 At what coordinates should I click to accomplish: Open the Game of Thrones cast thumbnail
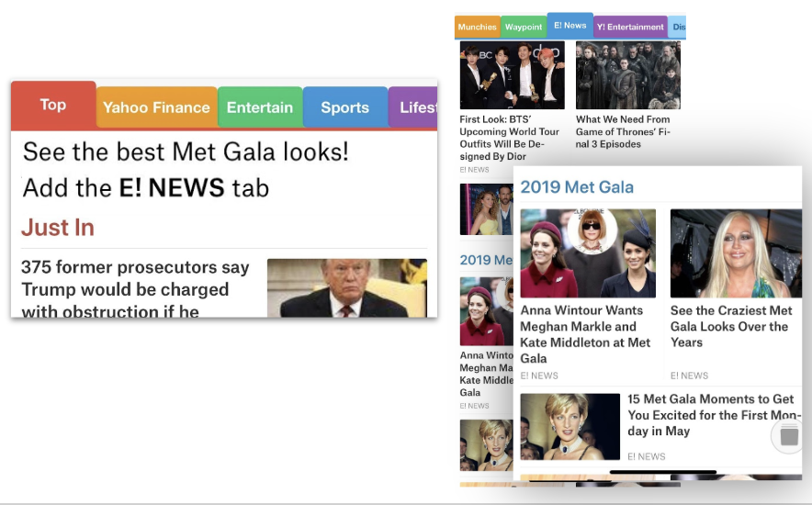[x=627, y=75]
